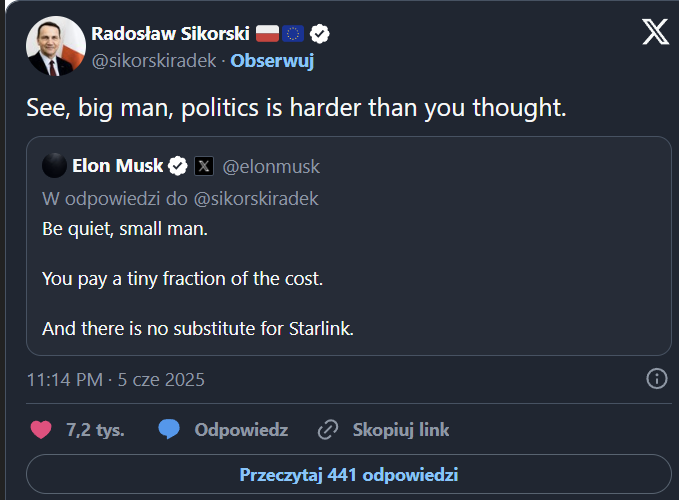This screenshot has height=500, width=679.
Task: Open the @sikorskiradek handle link
Action: (x=155, y=60)
